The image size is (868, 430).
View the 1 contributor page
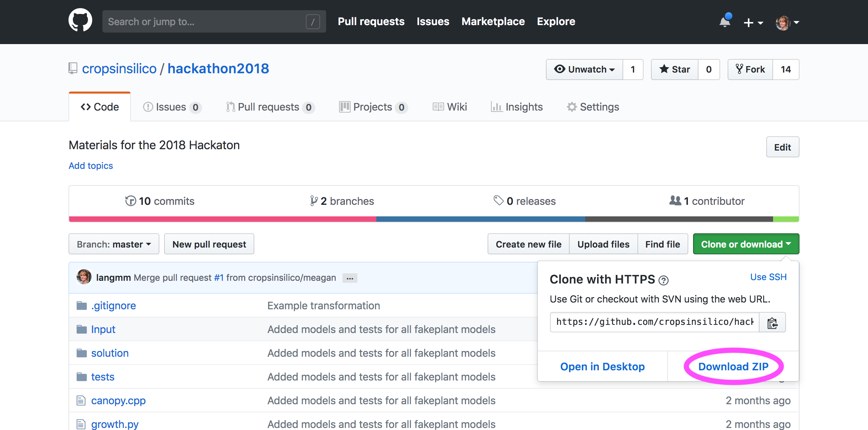(707, 201)
